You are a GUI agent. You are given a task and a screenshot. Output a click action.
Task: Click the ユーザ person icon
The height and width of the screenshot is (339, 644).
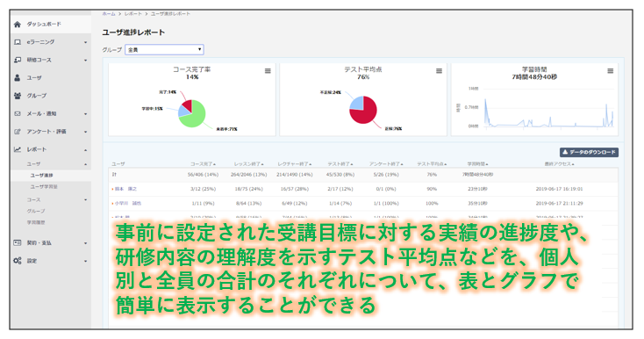18,77
